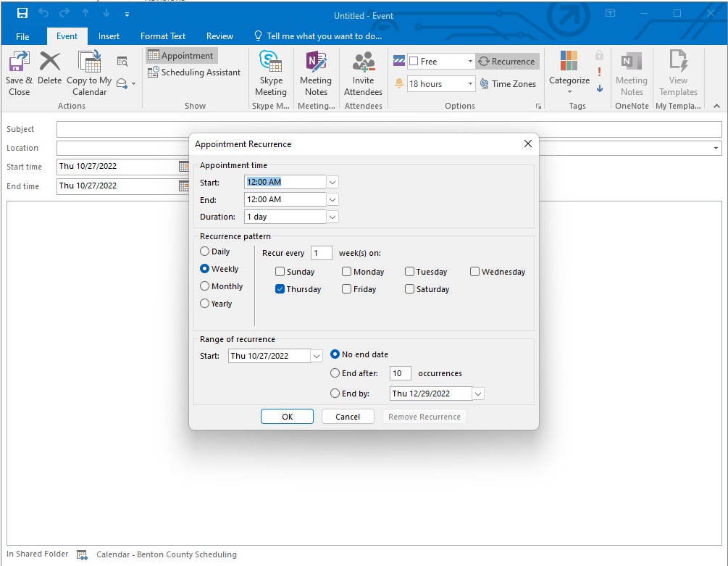
Task: Click the Delete icon in ribbon
Action: pos(50,62)
